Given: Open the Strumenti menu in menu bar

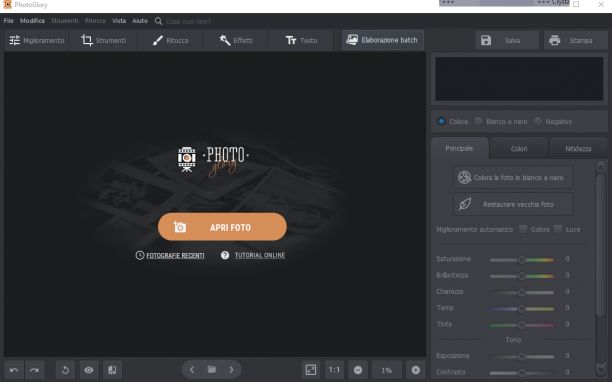Looking at the screenshot, I should coord(64,21).
